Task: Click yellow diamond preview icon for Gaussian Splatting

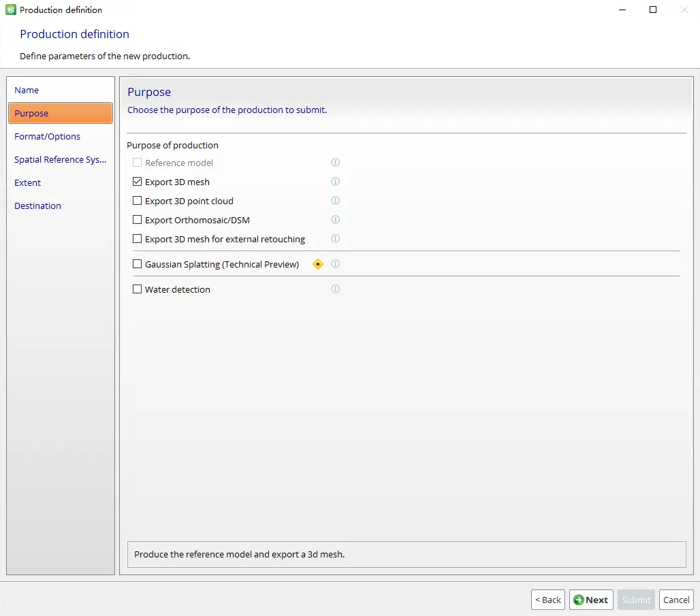Action: 318,264
